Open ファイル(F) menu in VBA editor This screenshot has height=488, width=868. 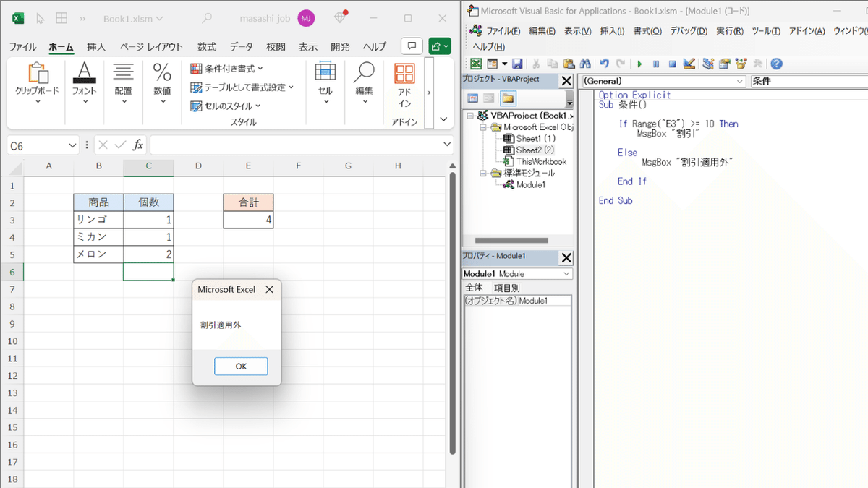click(x=503, y=31)
